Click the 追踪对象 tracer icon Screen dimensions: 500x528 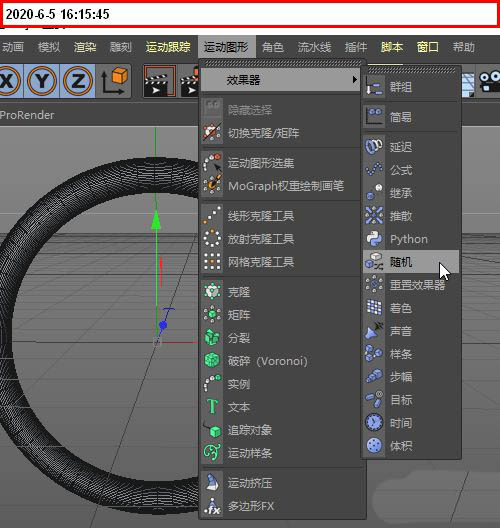pyautogui.click(x=212, y=430)
